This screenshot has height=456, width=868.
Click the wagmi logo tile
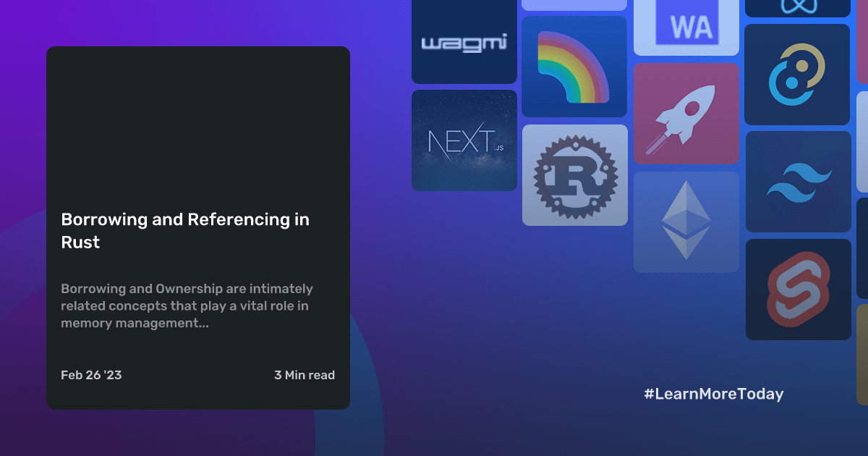(x=464, y=41)
